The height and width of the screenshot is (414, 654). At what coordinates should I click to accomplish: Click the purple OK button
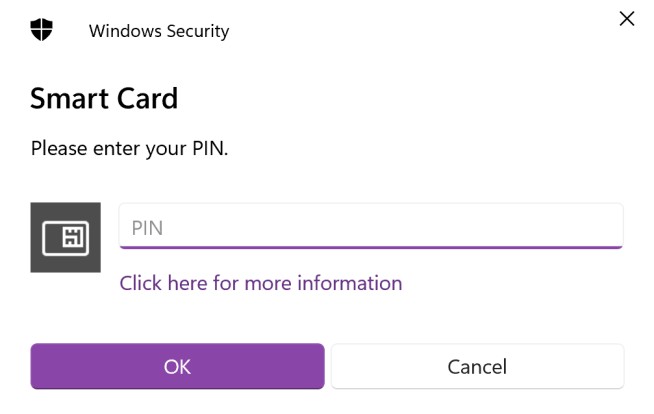coord(177,366)
